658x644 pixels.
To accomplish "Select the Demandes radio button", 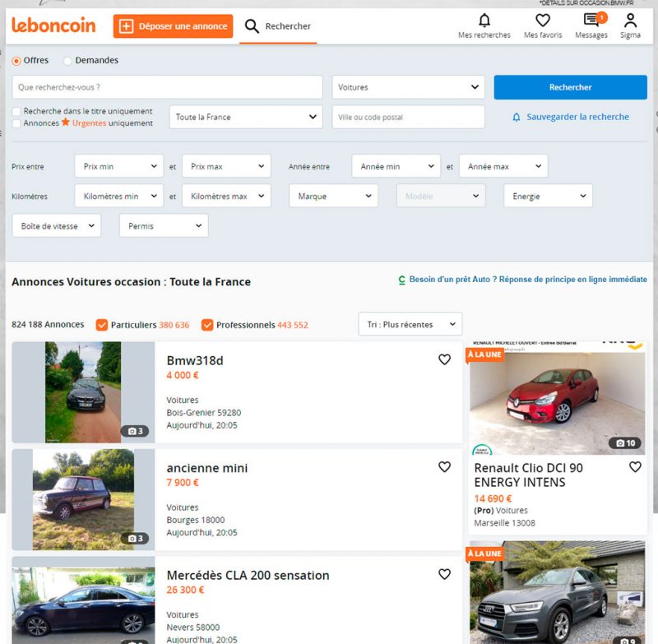I will tap(67, 61).
